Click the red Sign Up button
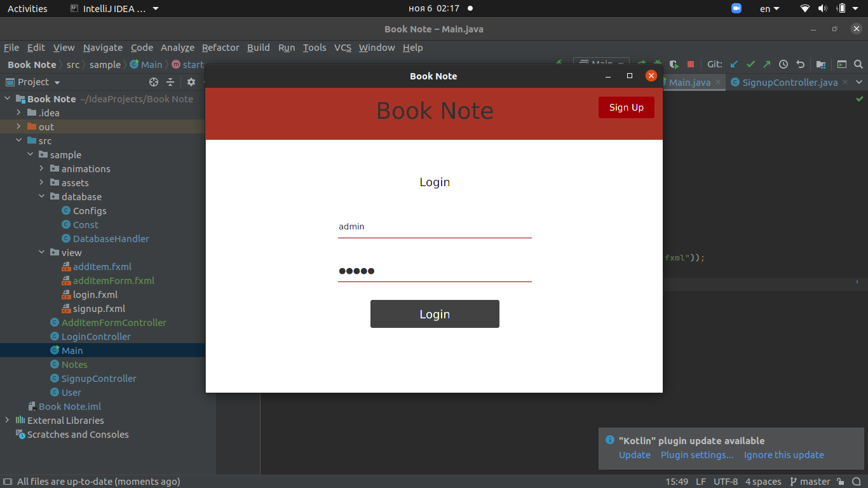The height and width of the screenshot is (488, 868). click(626, 107)
